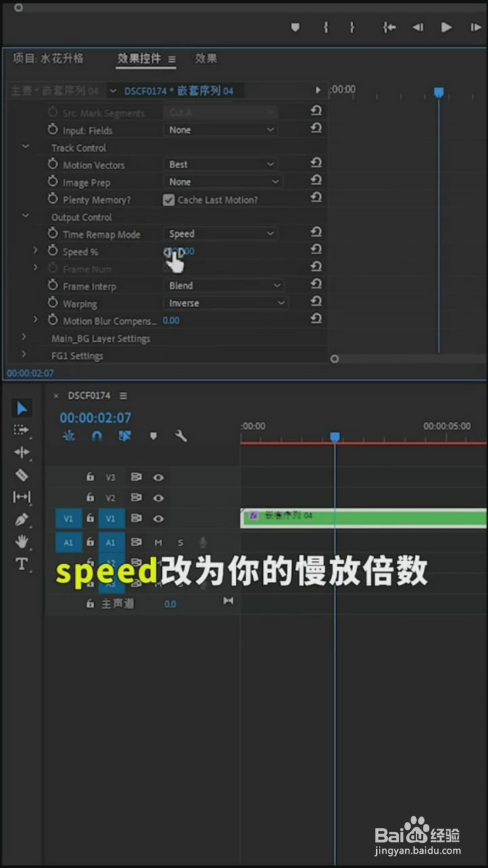Click the Play button in the monitor

click(x=446, y=27)
